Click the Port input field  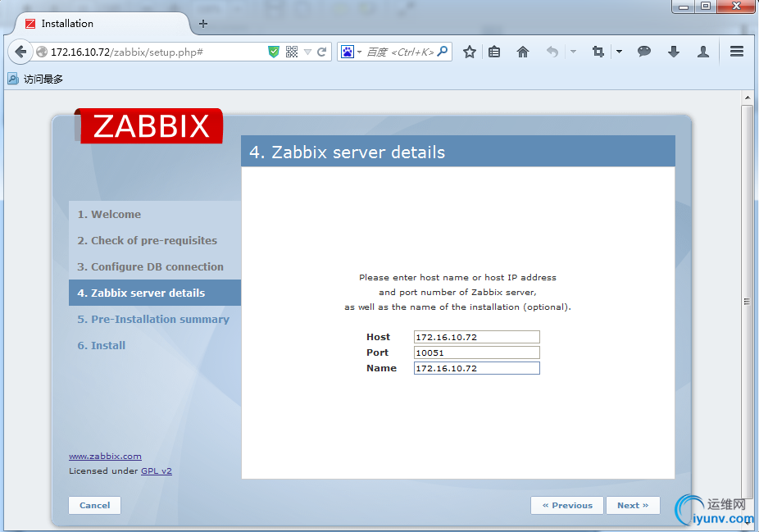(477, 352)
